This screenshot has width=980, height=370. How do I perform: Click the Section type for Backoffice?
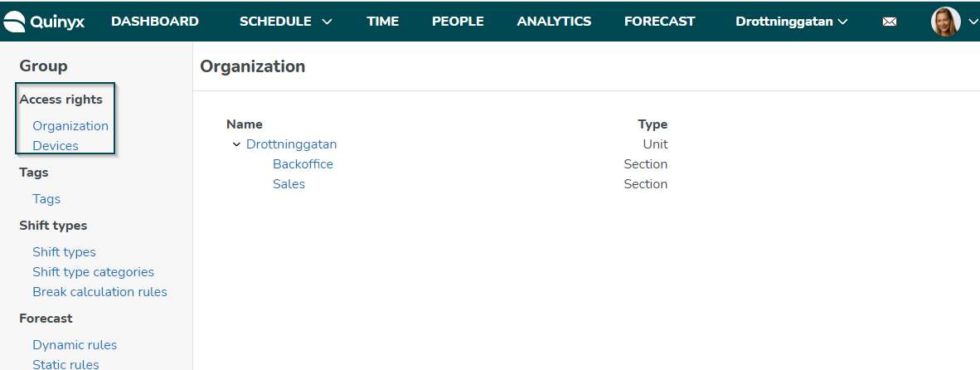646,164
